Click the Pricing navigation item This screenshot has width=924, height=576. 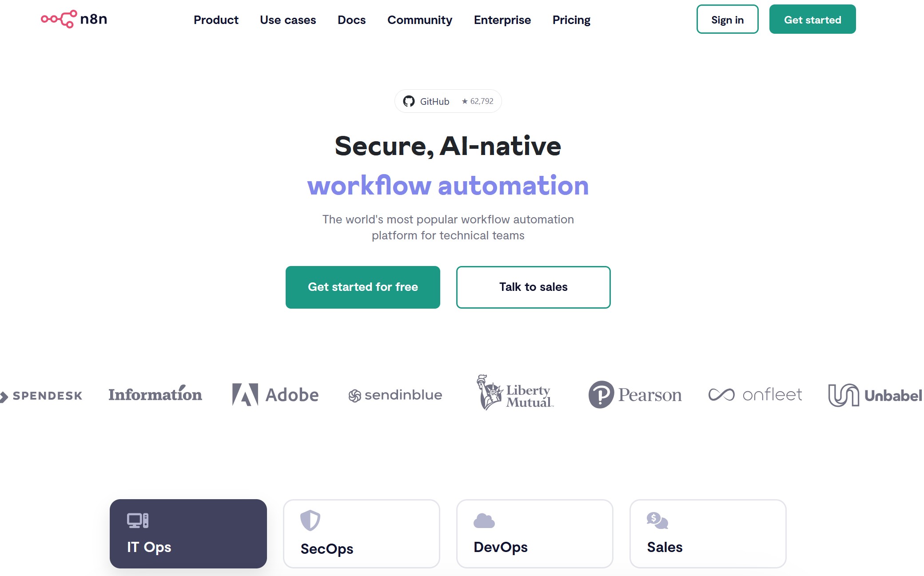coord(572,19)
